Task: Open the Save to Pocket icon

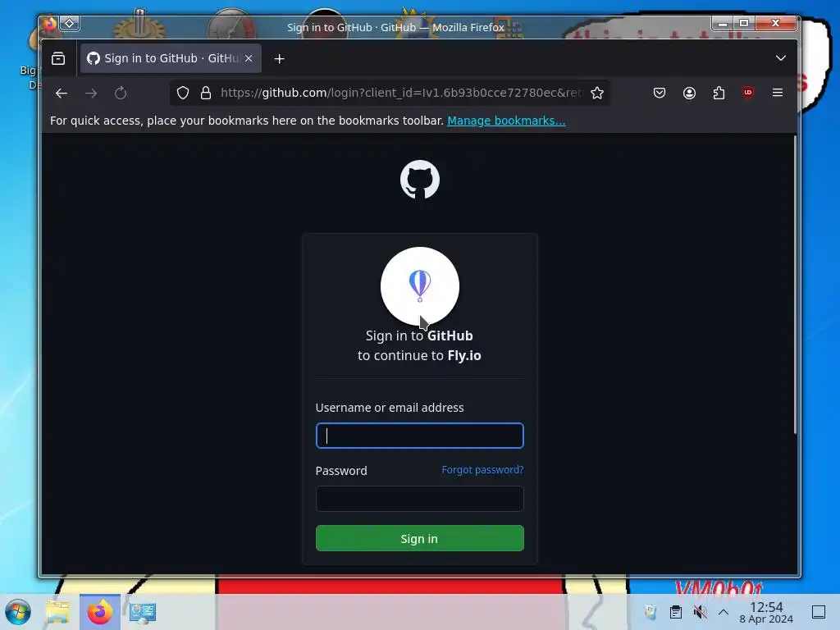Action: coord(660,94)
